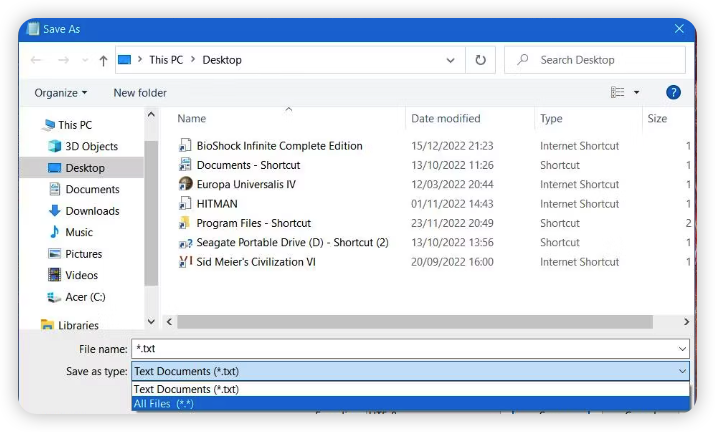Sort files by Date modified column

pyautogui.click(x=446, y=119)
